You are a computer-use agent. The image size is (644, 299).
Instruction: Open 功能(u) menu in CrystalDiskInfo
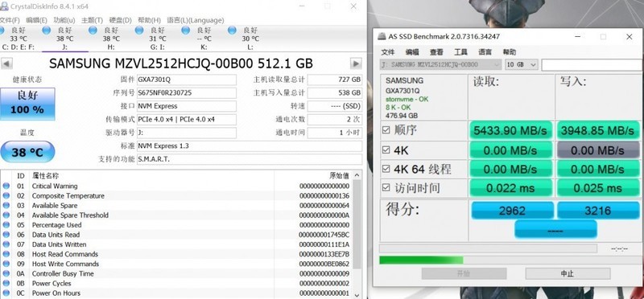(x=64, y=20)
